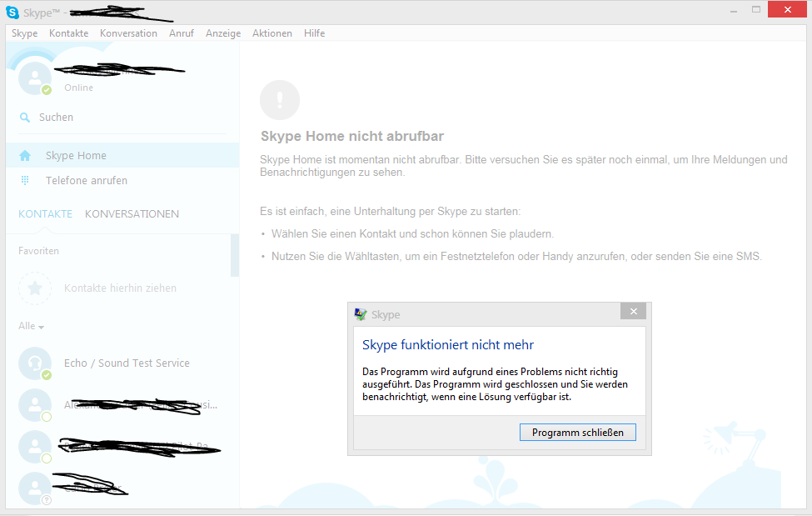Open the Konversation menu
This screenshot has width=812, height=516.
coord(128,33)
